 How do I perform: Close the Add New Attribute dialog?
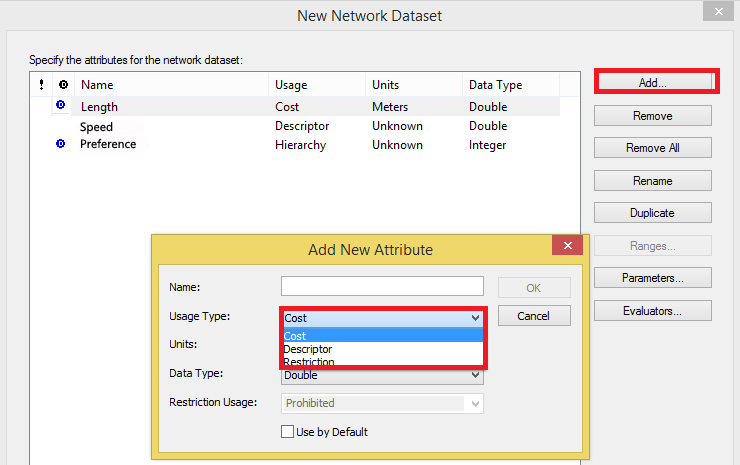click(567, 247)
